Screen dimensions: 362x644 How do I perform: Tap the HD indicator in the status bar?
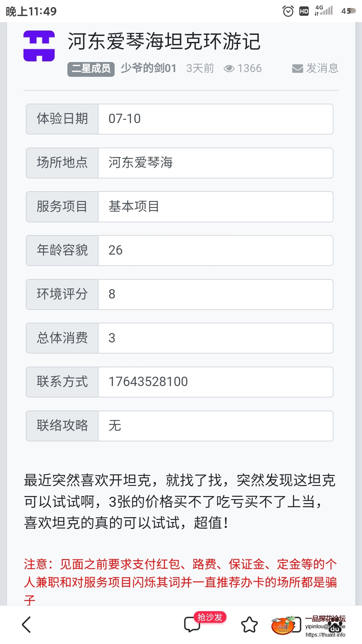304,11
